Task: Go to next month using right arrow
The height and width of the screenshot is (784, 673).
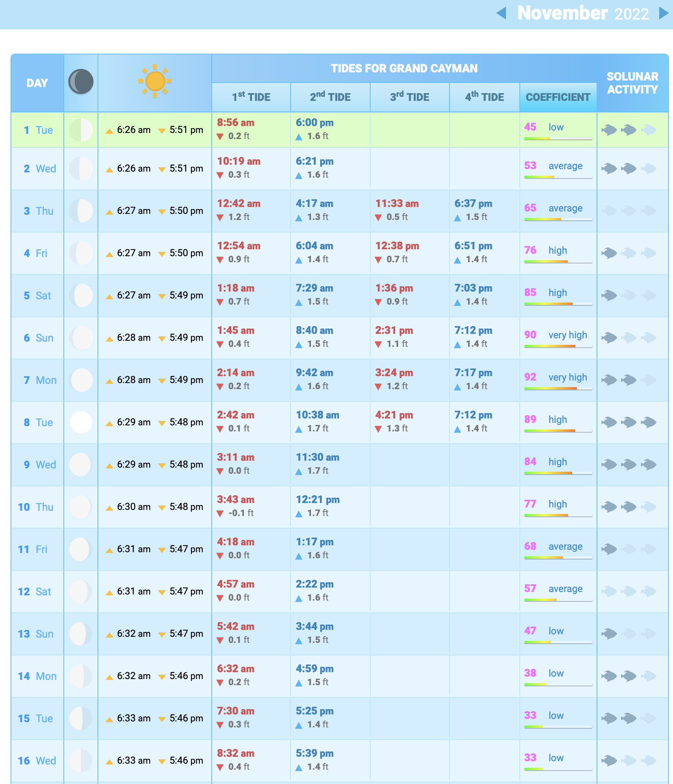Action: pos(663,13)
